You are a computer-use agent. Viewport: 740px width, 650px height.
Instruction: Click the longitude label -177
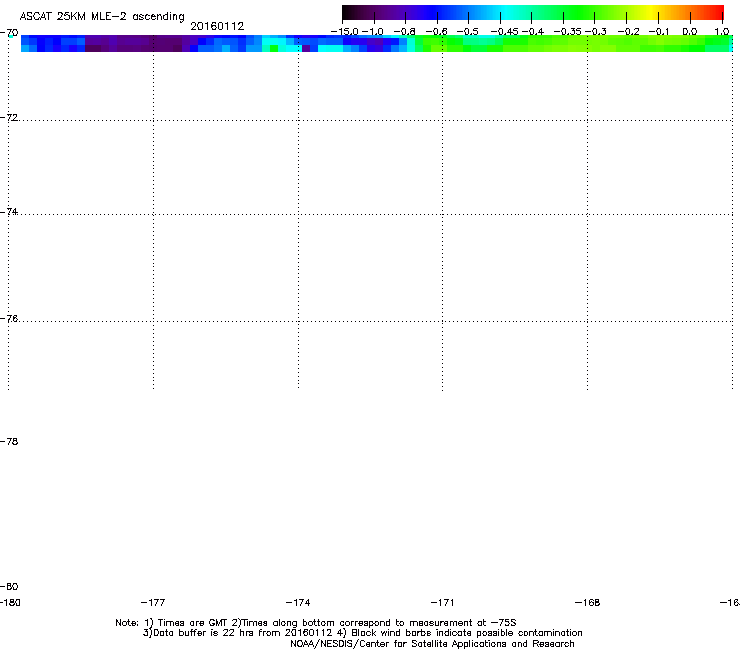(x=153, y=602)
